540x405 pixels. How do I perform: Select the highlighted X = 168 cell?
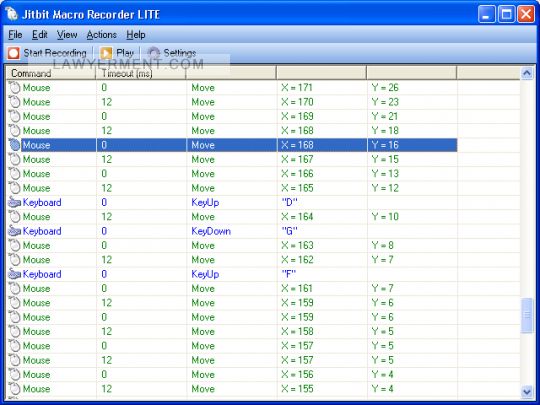(x=297, y=145)
